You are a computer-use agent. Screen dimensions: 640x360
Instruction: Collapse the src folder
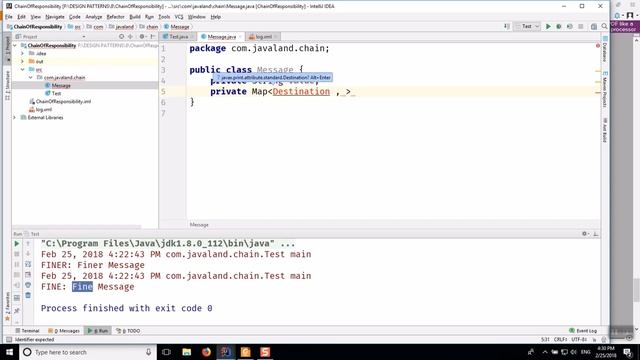click(x=23, y=70)
